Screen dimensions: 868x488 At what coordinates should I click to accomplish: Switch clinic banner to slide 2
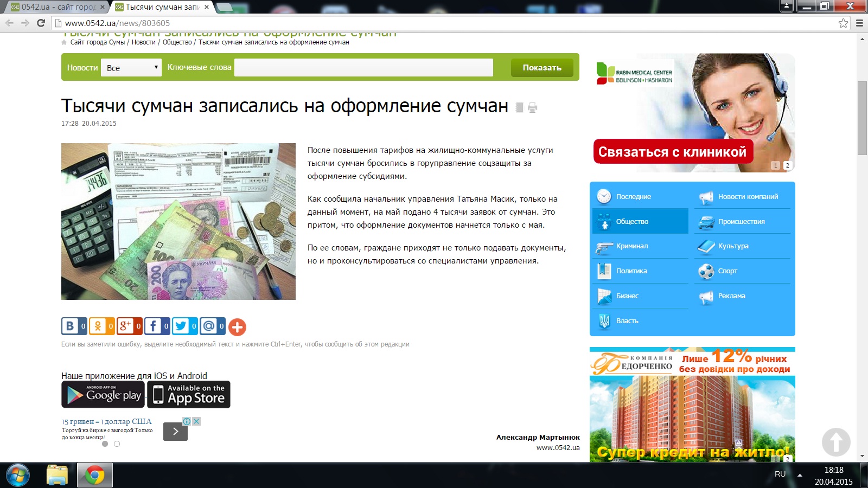pos(787,165)
